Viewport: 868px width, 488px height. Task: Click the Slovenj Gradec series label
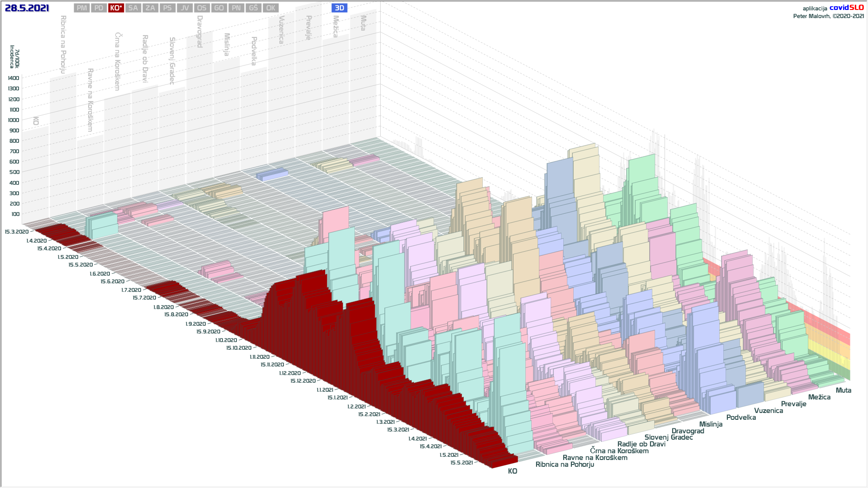click(x=668, y=437)
